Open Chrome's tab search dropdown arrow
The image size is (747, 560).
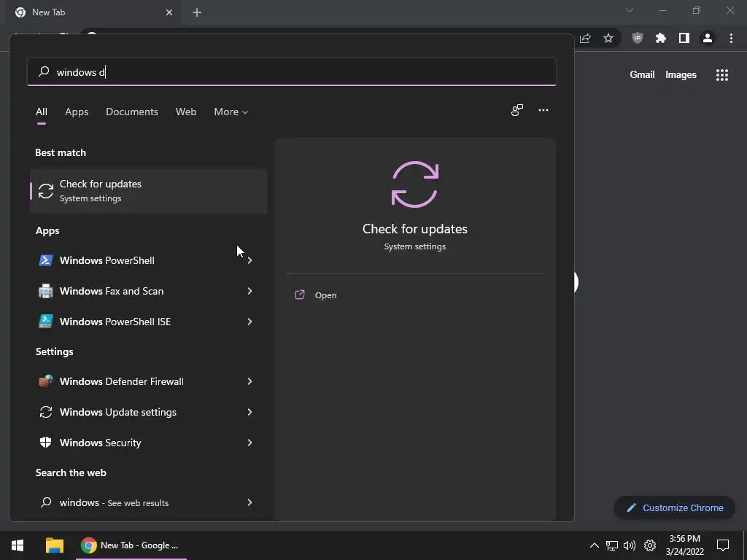(x=630, y=10)
